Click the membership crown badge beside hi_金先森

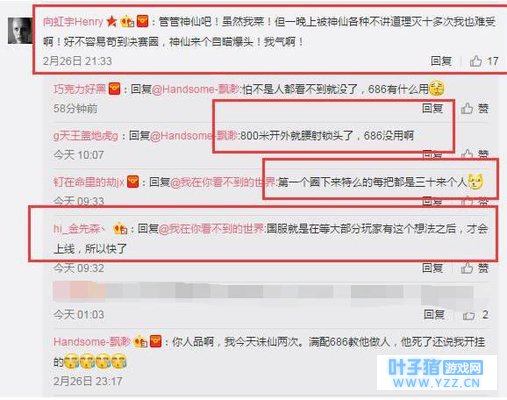[x=120, y=229]
